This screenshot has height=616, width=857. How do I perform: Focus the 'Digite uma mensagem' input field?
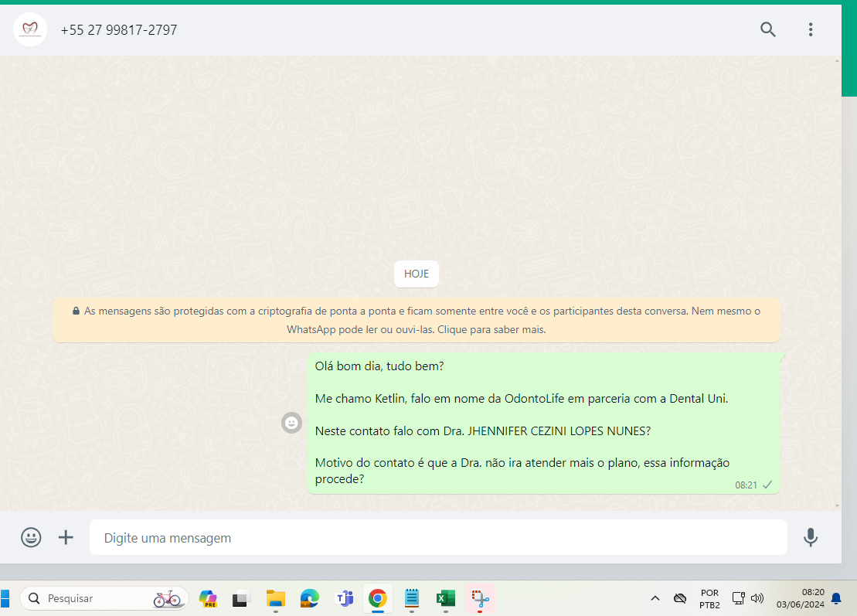438,537
